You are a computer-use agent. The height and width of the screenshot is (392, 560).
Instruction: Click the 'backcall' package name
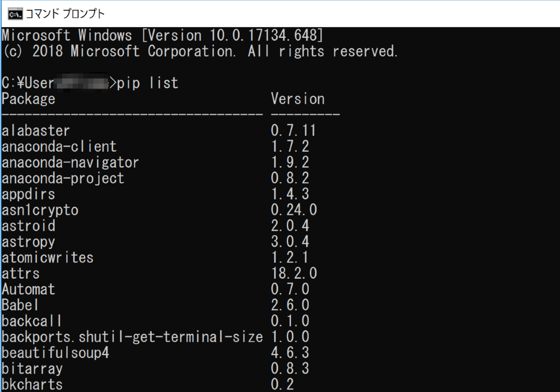[x=32, y=321]
